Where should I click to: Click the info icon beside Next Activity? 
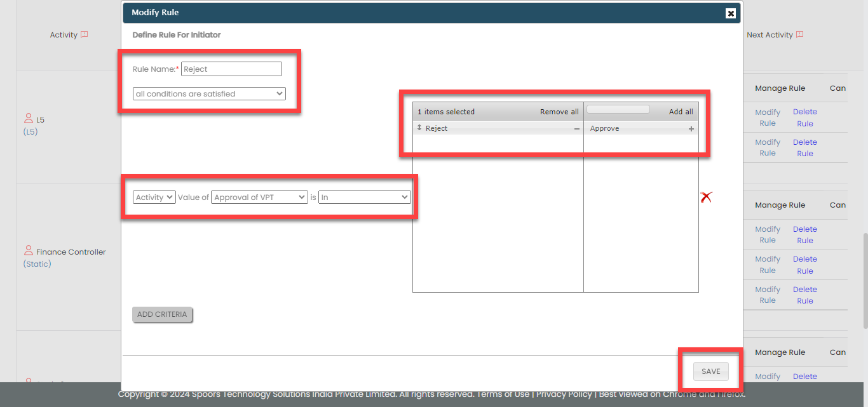point(799,35)
